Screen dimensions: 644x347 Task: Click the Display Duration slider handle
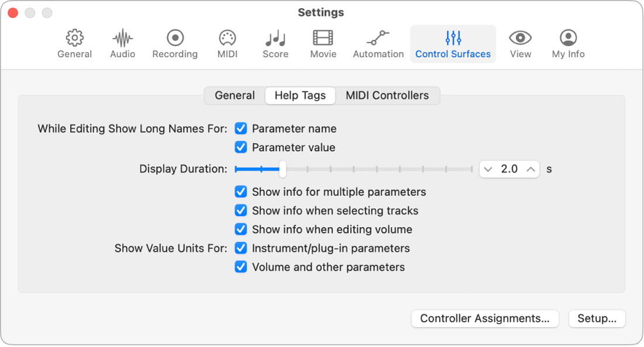point(283,169)
